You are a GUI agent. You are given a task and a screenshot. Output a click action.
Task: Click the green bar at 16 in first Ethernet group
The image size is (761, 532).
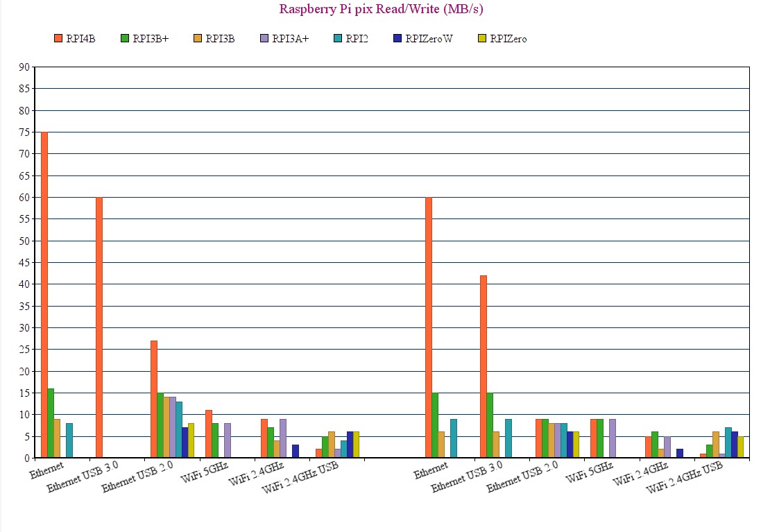pyautogui.click(x=51, y=423)
